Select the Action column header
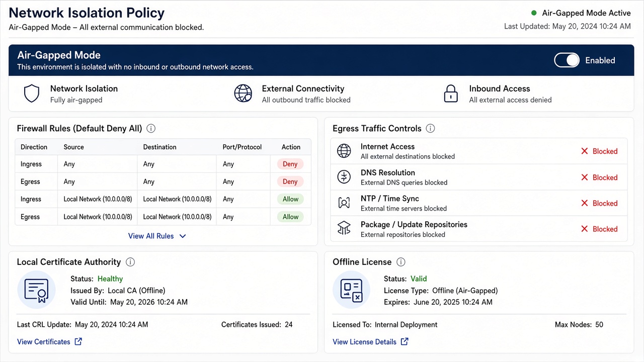Image resolution: width=644 pixels, height=362 pixels. pos(291,147)
